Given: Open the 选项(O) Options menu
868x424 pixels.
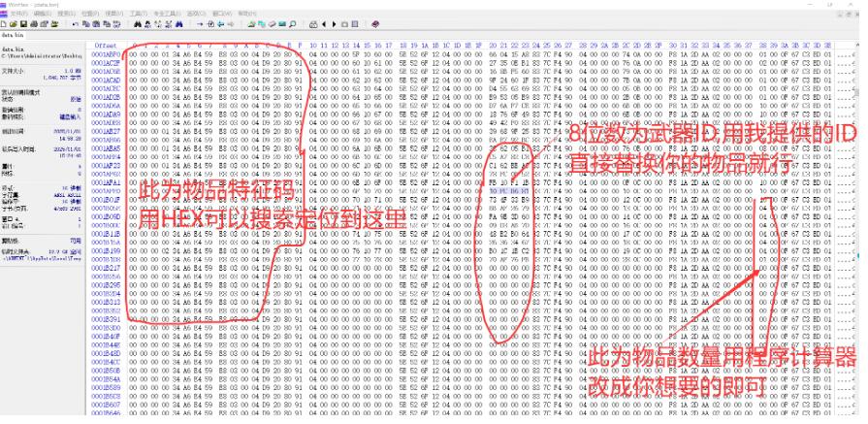Looking at the screenshot, I should (197, 13).
